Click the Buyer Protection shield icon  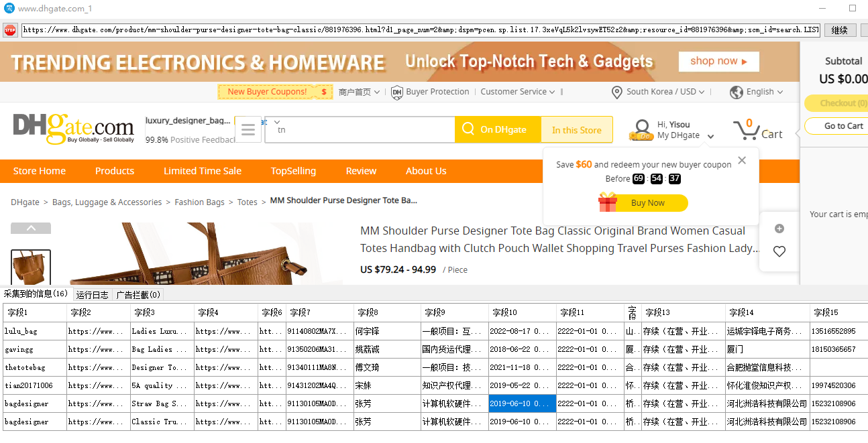coord(396,92)
